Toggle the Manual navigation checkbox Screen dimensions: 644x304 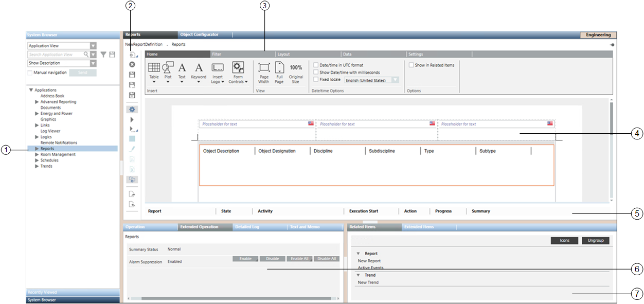click(30, 73)
